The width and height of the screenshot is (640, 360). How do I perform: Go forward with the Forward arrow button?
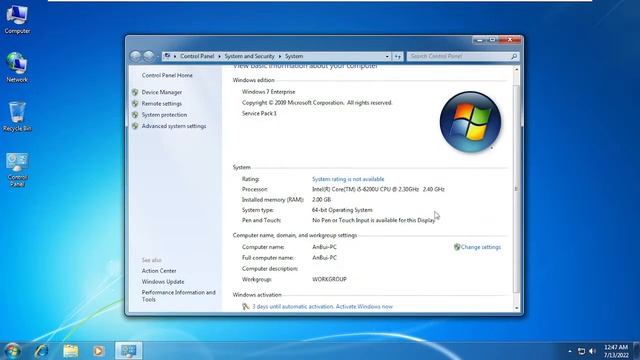pos(149,56)
